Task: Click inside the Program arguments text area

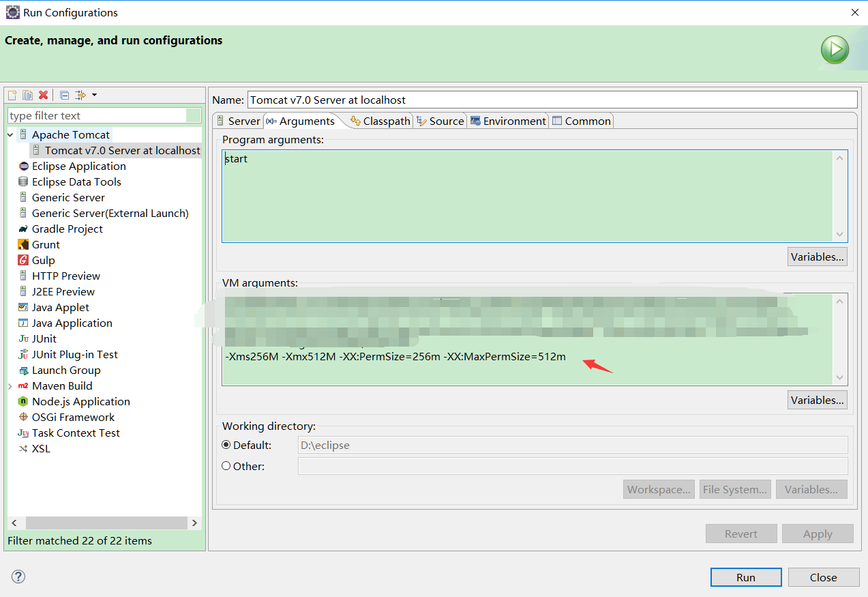Action: coord(527,196)
